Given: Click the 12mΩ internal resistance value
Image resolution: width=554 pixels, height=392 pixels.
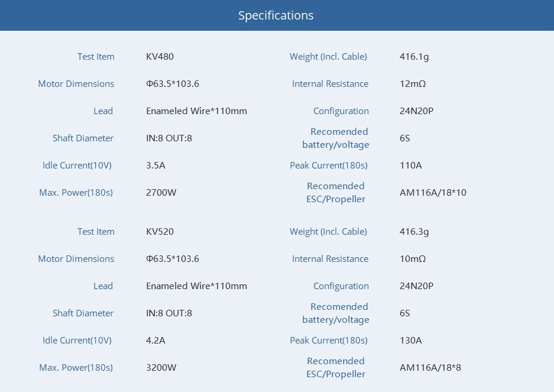Looking at the screenshot, I should pyautogui.click(x=413, y=84).
